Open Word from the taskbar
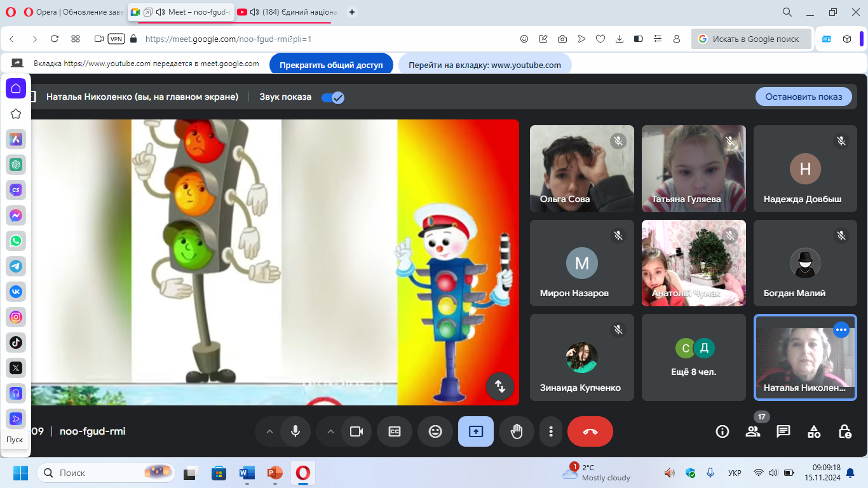This screenshot has height=488, width=868. [x=247, y=473]
